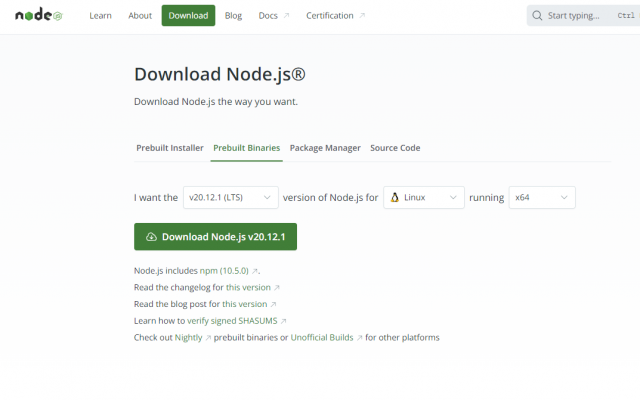This screenshot has width=640, height=400.
Task: Click the Linux penguin icon
Action: click(x=395, y=198)
